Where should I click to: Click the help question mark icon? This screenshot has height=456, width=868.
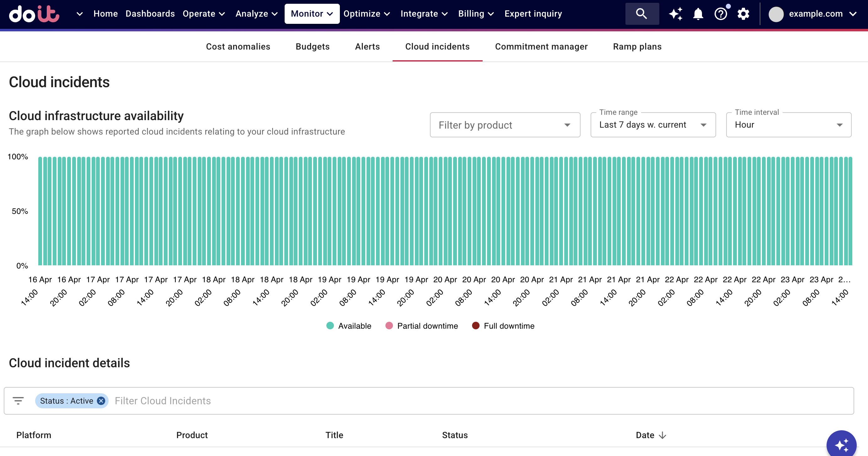tap(721, 14)
